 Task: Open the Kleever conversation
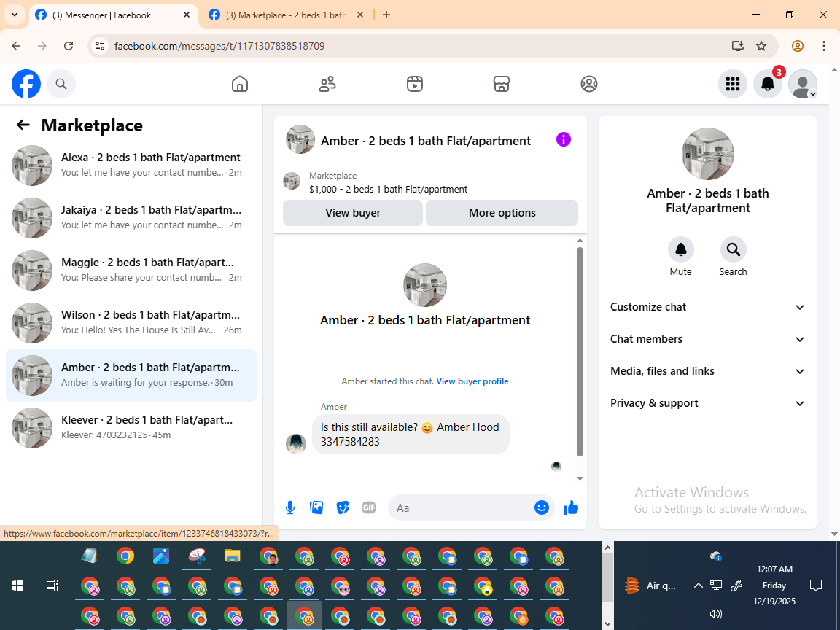click(131, 427)
